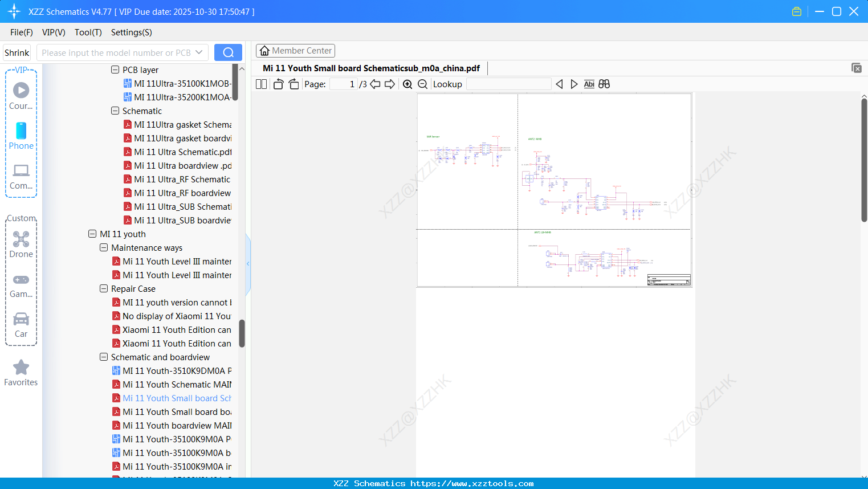Image resolution: width=868 pixels, height=489 pixels.
Task: Open 'MI 11 youth version cannot' repair case
Action: (172, 303)
